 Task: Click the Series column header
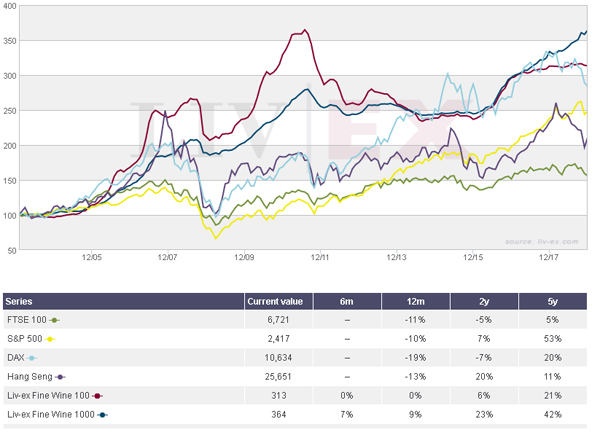pos(18,301)
